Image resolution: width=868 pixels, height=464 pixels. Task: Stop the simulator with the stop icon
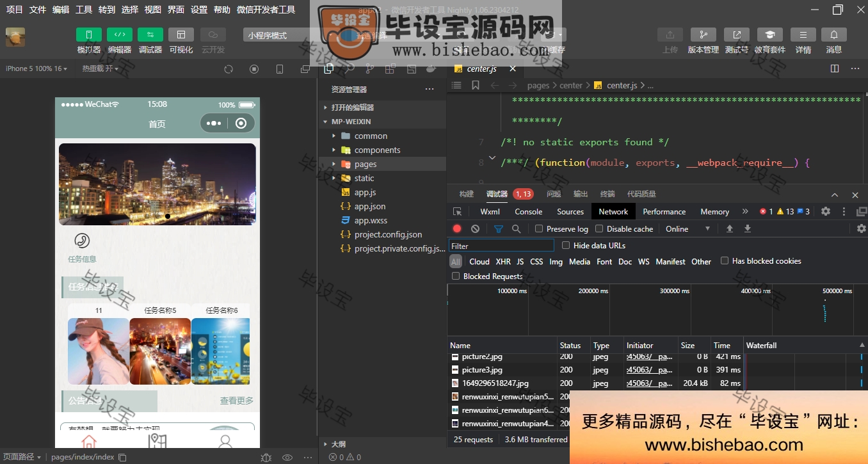pyautogui.click(x=254, y=69)
